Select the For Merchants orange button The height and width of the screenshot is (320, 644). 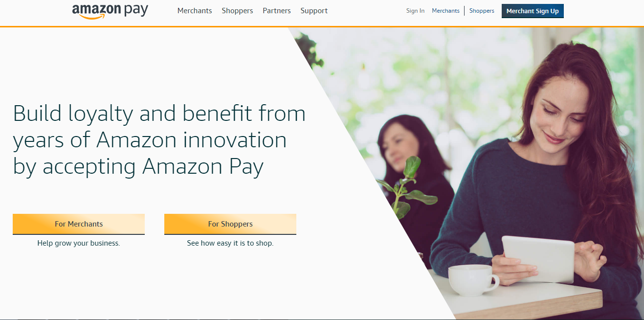pos(79,224)
